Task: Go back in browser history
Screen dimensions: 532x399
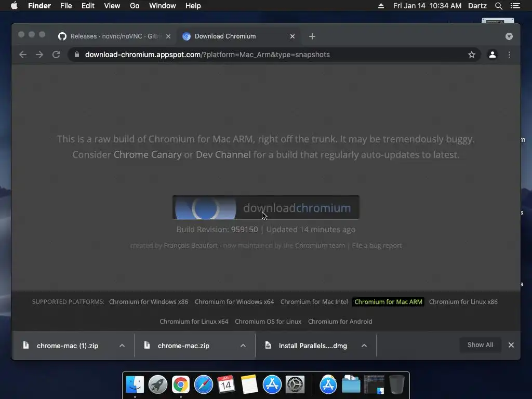Action: tap(23, 55)
